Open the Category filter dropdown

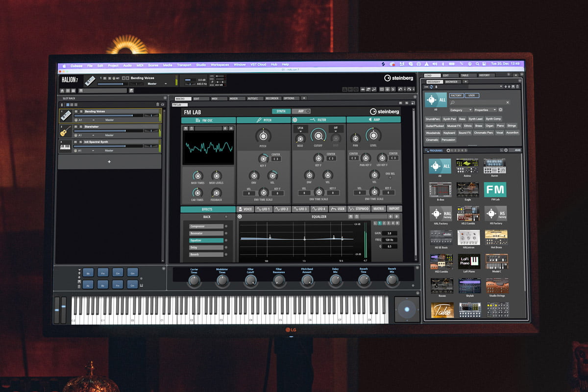[x=462, y=110]
